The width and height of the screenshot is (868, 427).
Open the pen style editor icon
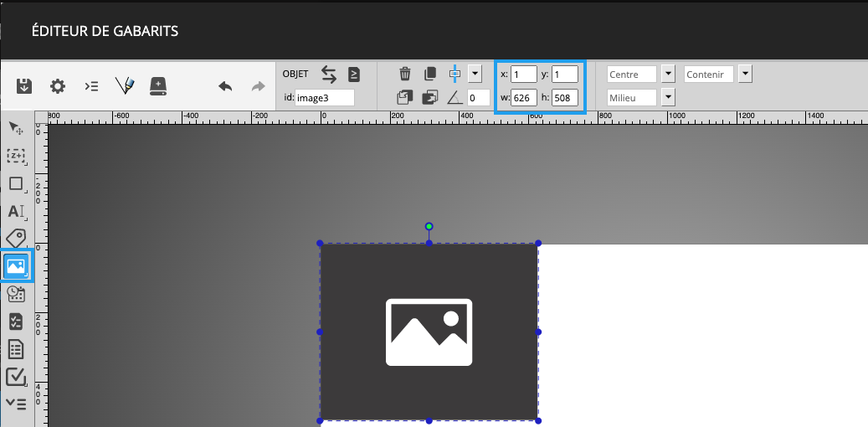[125, 86]
